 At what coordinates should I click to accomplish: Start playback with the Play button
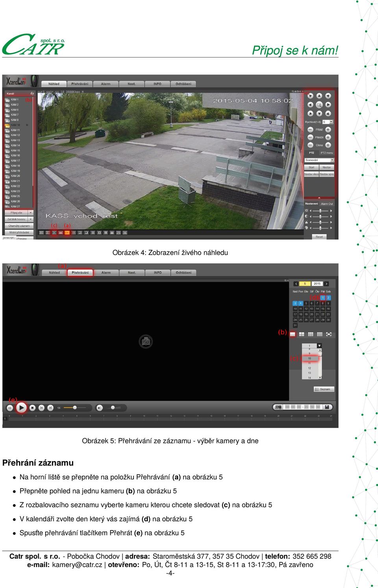pyautogui.click(x=21, y=408)
